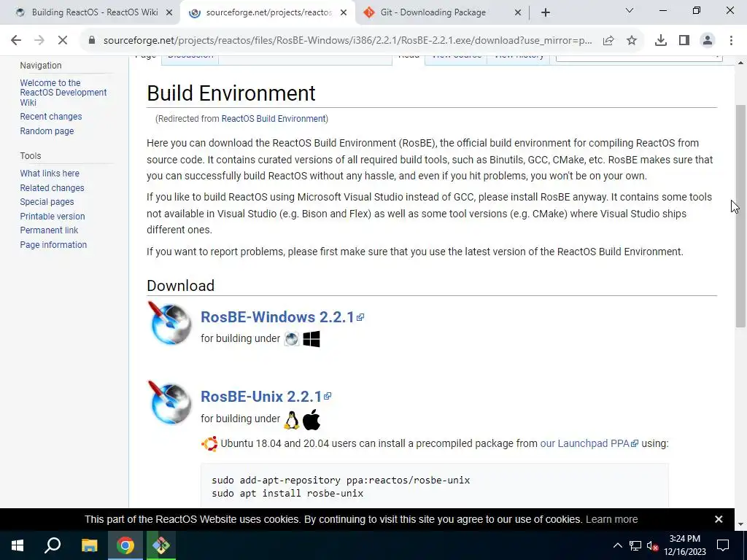Stop loading the page with the X button
Screen dimensions: 747x560
[63, 41]
